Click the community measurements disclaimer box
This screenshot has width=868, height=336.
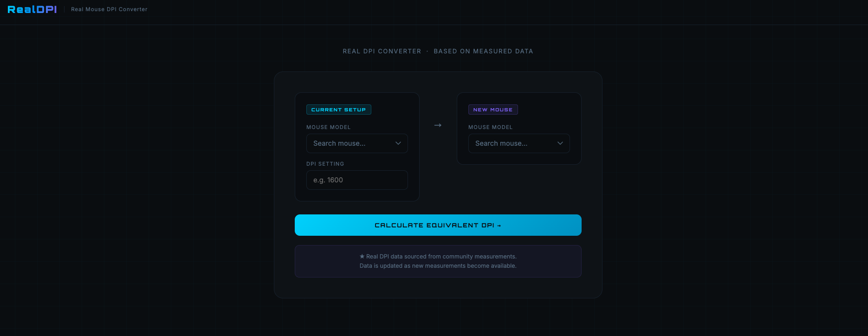coord(438,261)
